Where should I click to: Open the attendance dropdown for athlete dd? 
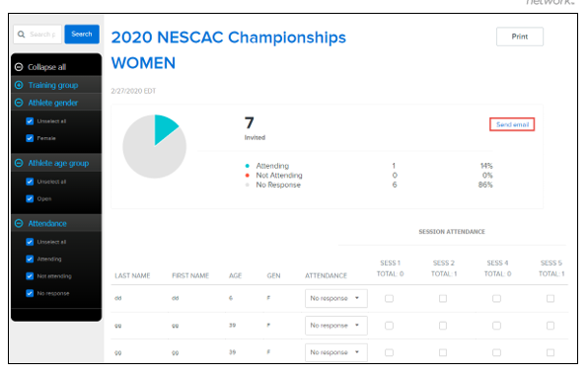pyautogui.click(x=336, y=298)
